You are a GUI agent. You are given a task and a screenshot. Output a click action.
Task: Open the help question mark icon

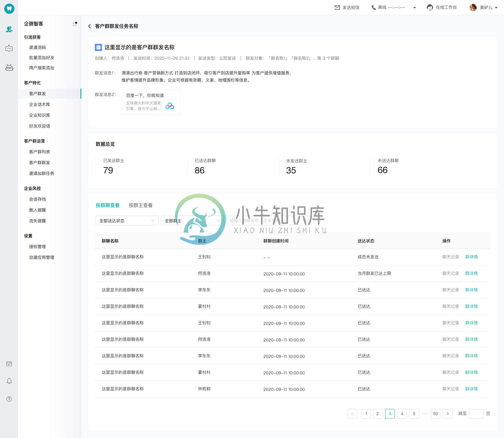click(x=9, y=399)
